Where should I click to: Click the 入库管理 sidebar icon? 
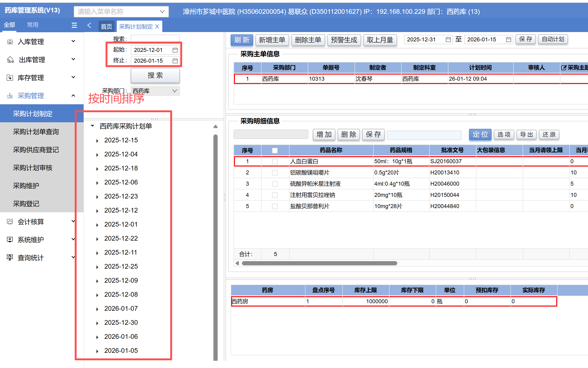(x=10, y=42)
